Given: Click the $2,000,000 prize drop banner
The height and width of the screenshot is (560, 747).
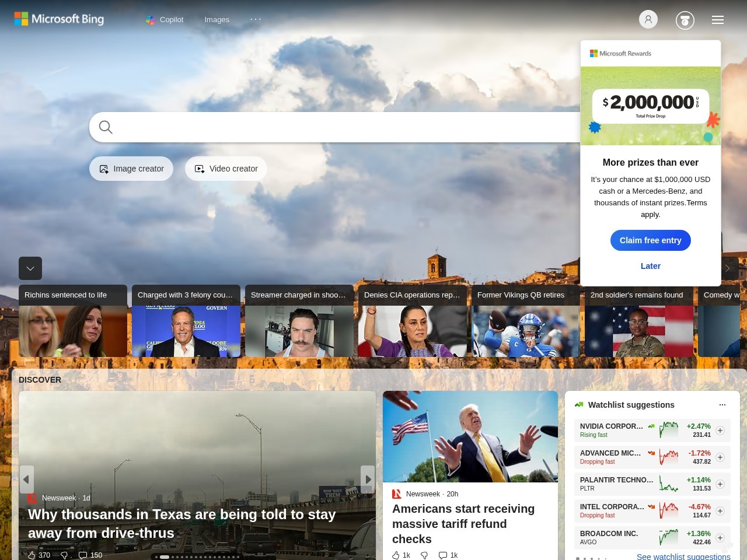Looking at the screenshot, I should coord(651,106).
